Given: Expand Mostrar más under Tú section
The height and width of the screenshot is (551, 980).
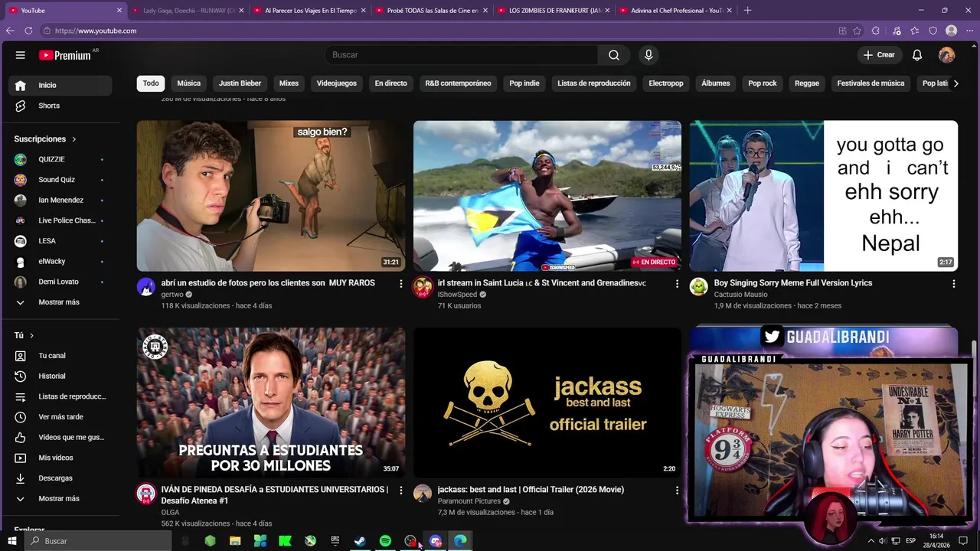Looking at the screenshot, I should click(60, 498).
